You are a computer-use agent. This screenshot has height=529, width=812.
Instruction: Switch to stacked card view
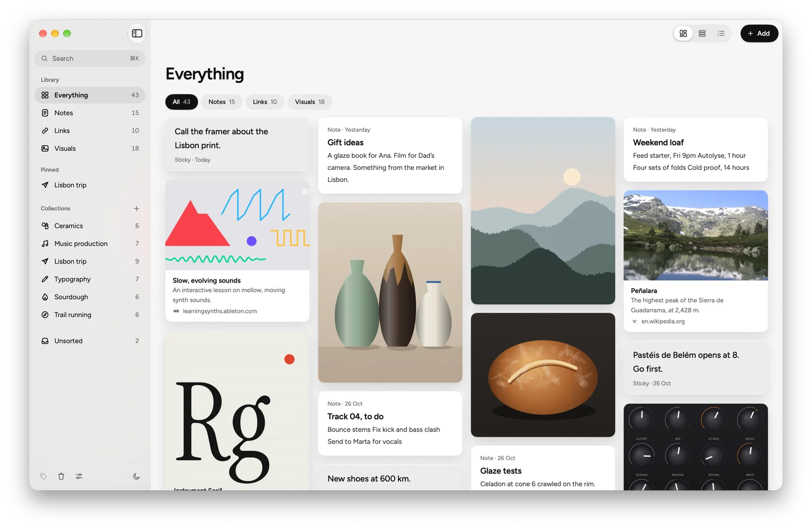click(x=702, y=33)
